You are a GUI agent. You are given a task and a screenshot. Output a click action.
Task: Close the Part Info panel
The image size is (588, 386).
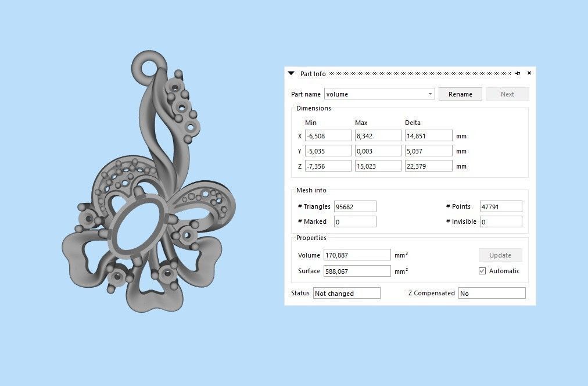(529, 73)
